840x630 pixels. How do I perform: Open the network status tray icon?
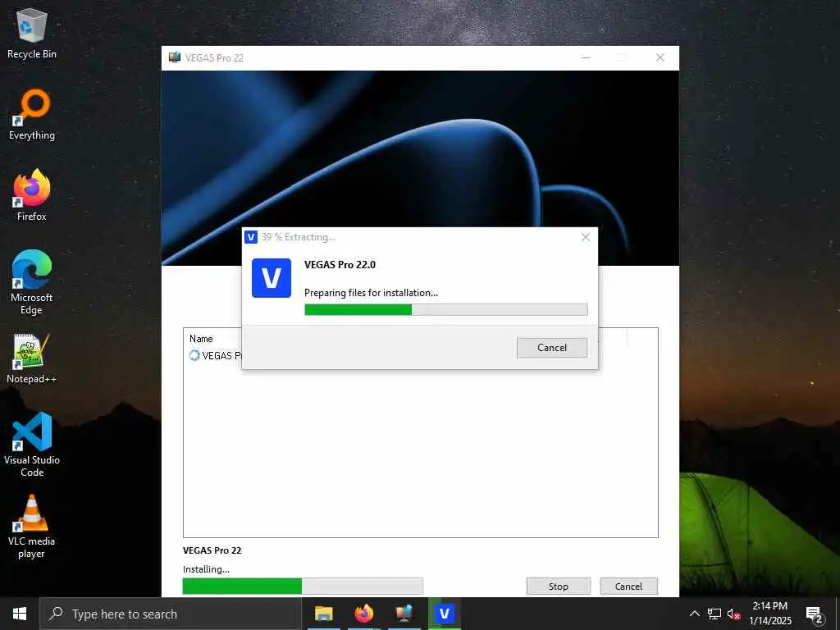point(714,614)
